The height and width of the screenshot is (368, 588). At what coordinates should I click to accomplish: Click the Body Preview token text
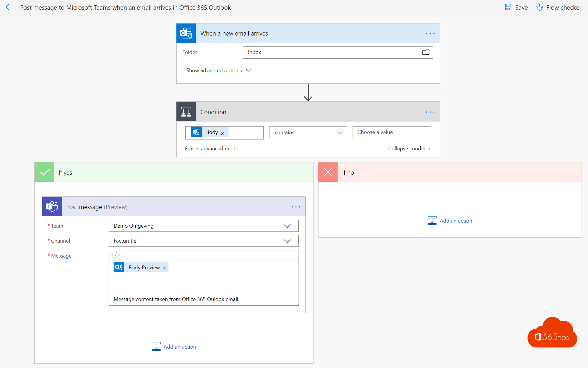pyautogui.click(x=144, y=268)
